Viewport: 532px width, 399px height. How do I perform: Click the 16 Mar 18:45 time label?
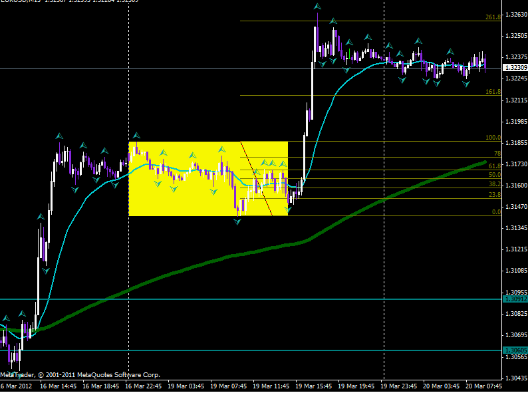click(101, 386)
